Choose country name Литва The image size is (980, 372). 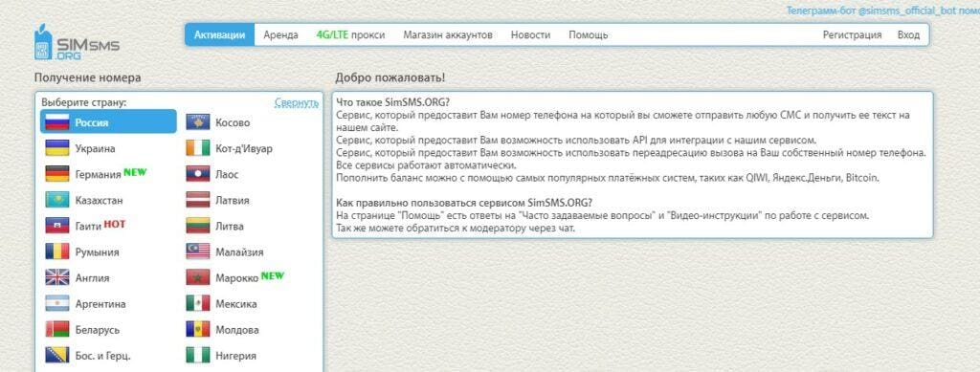pyautogui.click(x=230, y=227)
